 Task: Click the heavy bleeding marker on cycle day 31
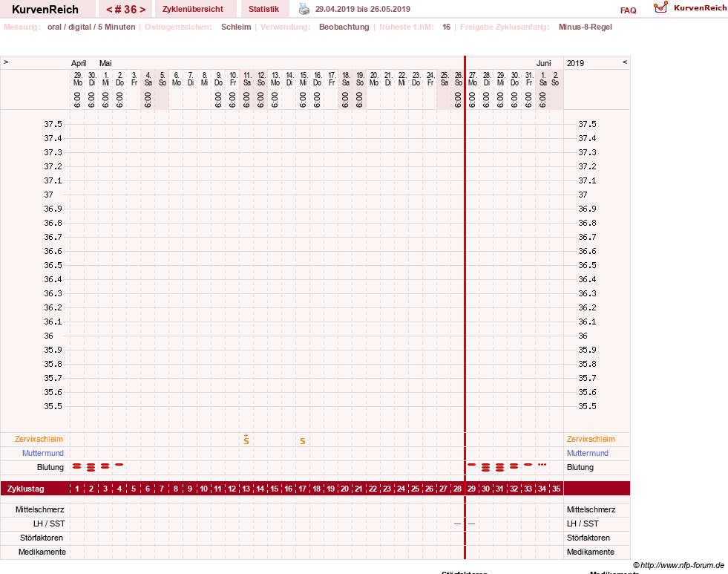coord(499,467)
